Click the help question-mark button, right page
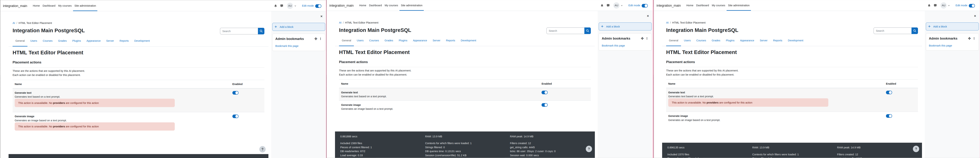 916,149
